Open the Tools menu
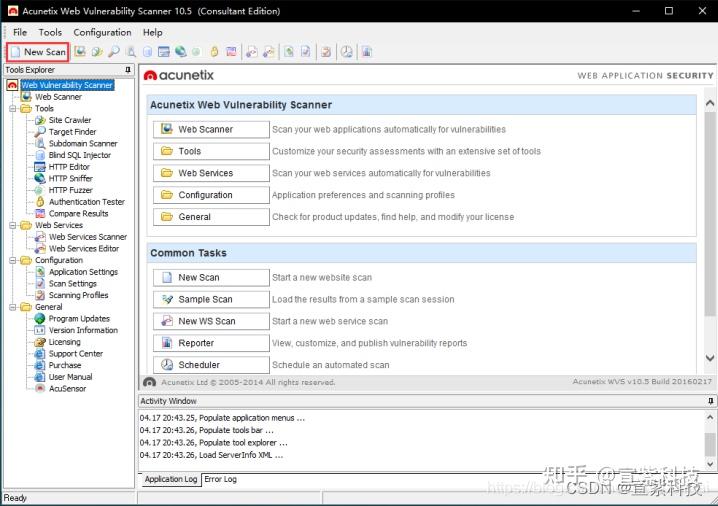 point(50,33)
